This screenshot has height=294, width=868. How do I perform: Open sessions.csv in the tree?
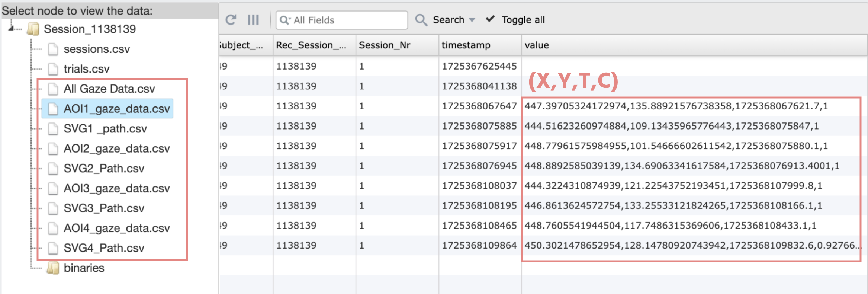click(97, 49)
